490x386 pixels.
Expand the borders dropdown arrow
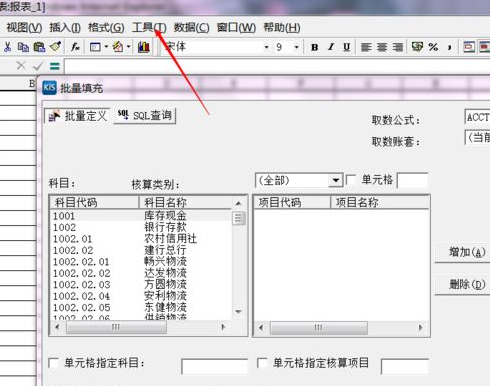tap(106, 47)
